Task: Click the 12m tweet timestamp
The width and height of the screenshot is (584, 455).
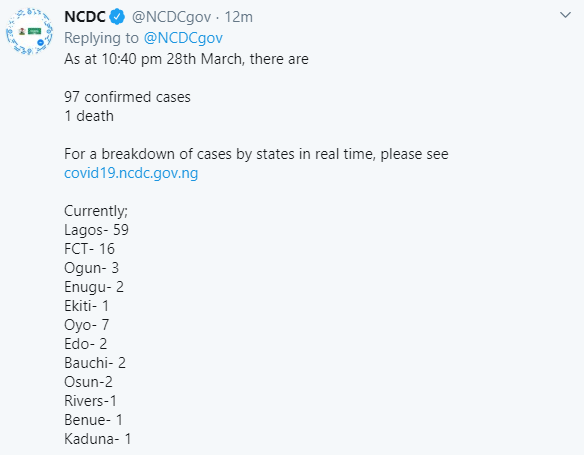Action: (238, 17)
